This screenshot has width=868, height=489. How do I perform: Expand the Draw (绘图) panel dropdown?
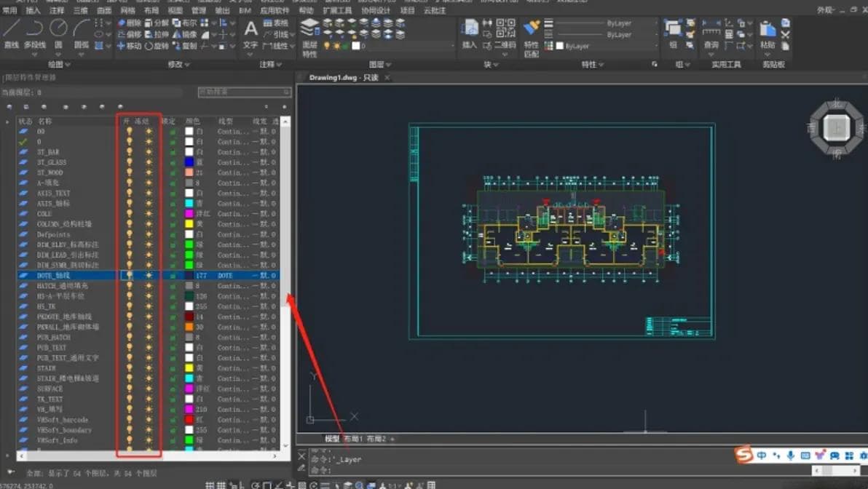(x=59, y=65)
